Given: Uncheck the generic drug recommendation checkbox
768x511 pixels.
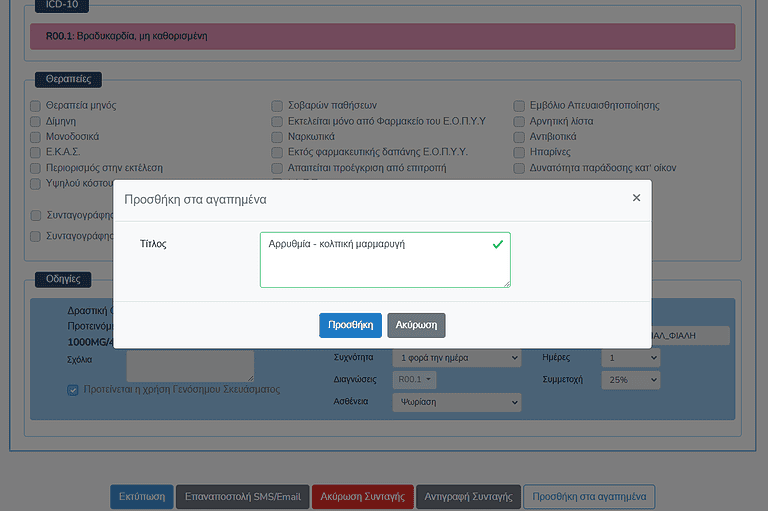Looking at the screenshot, I should click(73, 390).
